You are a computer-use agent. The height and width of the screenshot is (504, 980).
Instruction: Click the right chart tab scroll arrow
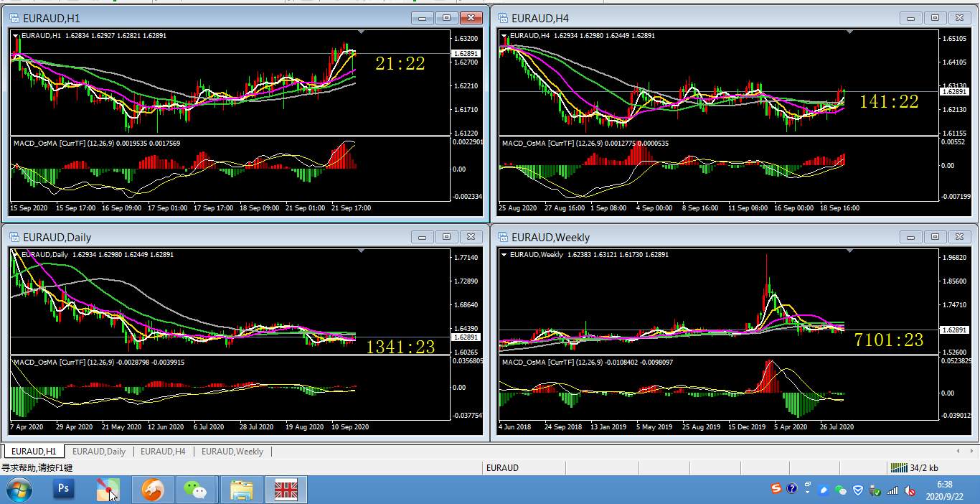point(972,451)
